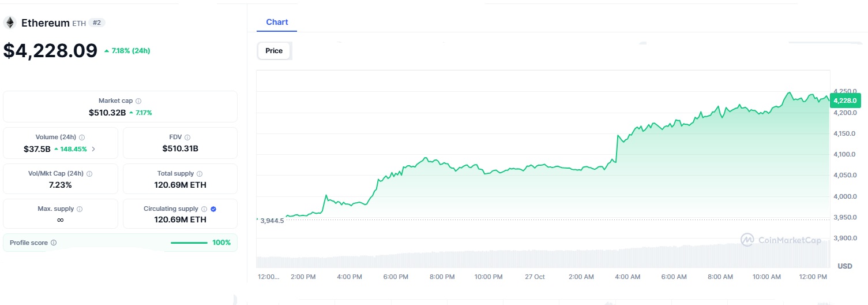Click the Total supply info icon
The image size is (868, 305).
(200, 174)
